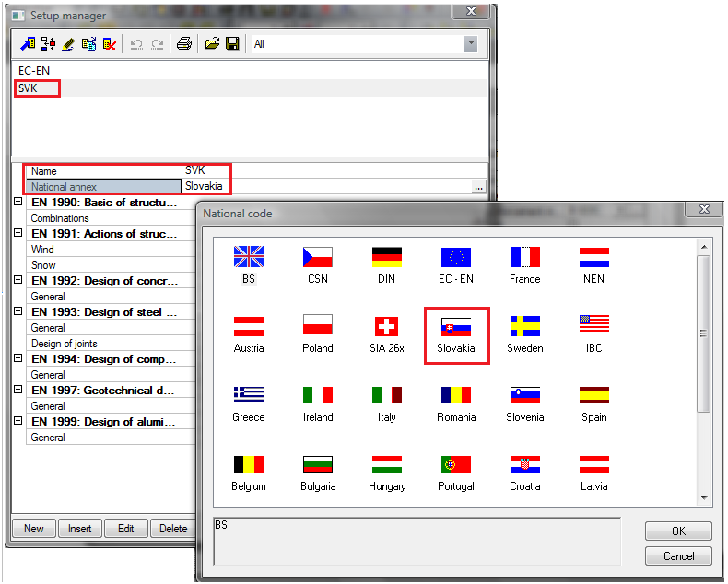Click the yellow pencil edit toolbar icon

coord(69,44)
